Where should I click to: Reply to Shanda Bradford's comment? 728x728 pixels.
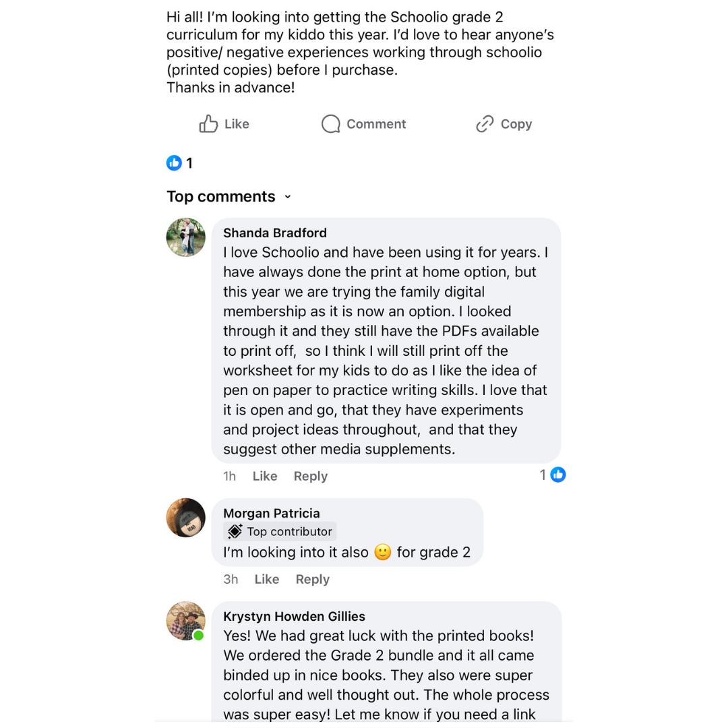coord(310,476)
